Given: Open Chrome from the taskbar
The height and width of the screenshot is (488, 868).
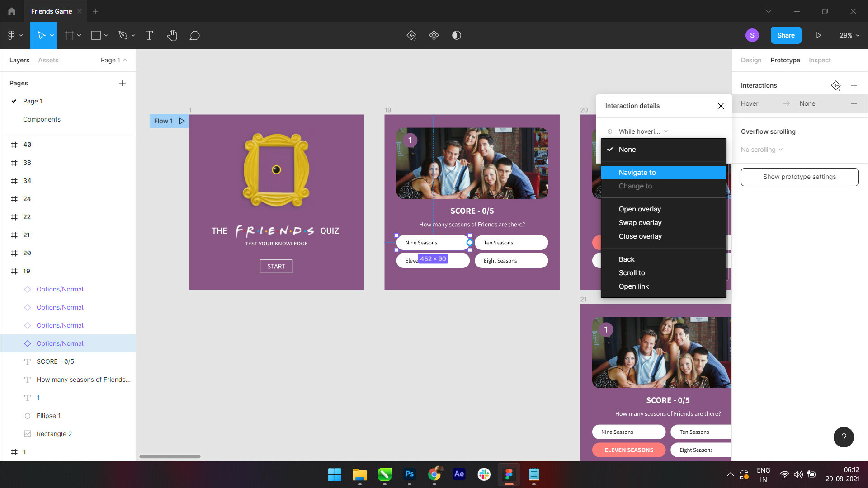Looking at the screenshot, I should [x=434, y=474].
